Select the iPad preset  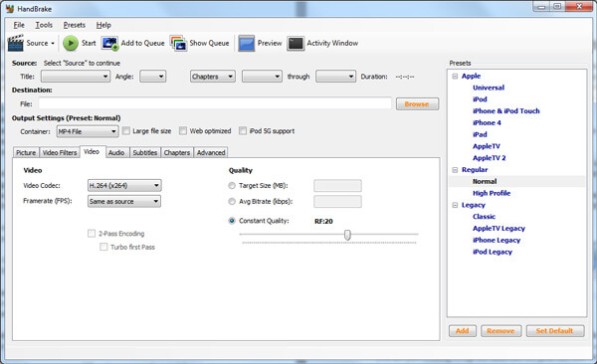480,135
